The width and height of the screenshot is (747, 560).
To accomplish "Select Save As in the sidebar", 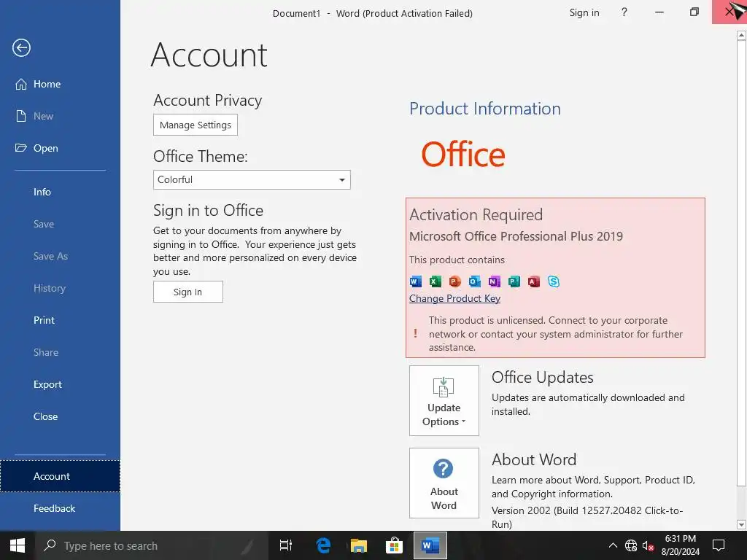I will (50, 256).
